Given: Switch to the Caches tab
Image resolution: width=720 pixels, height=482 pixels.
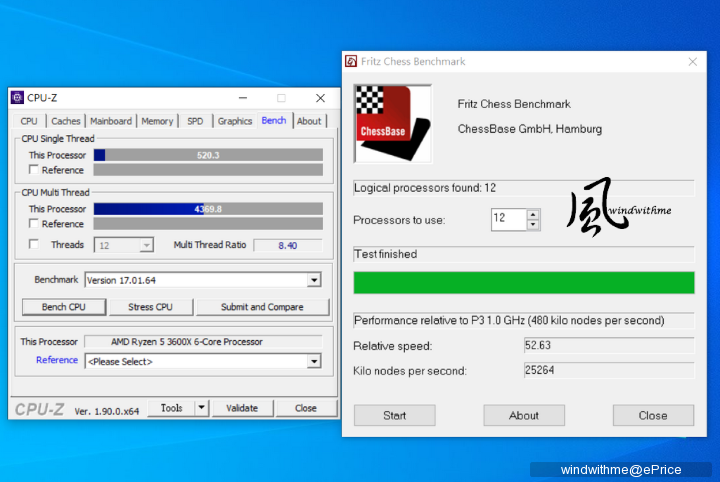Looking at the screenshot, I should [66, 121].
